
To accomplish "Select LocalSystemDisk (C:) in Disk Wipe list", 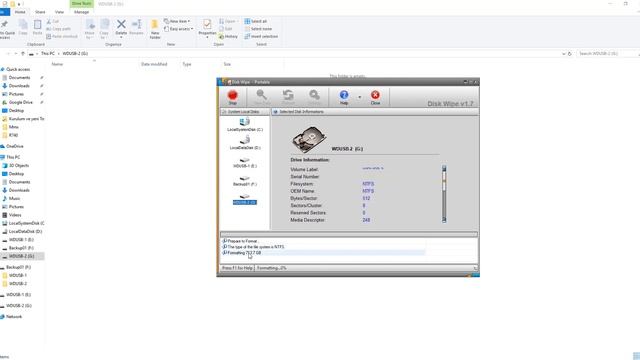I will [x=245, y=125].
